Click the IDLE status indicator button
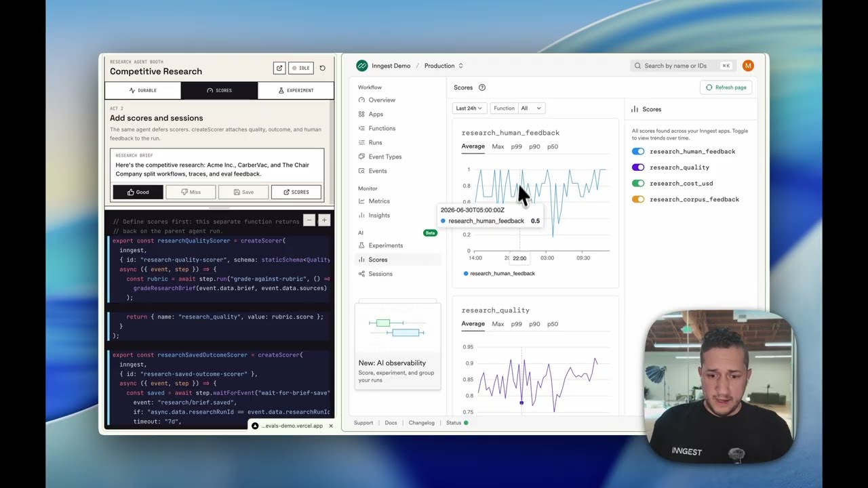Screen dimensions: 868x488 point(300,68)
